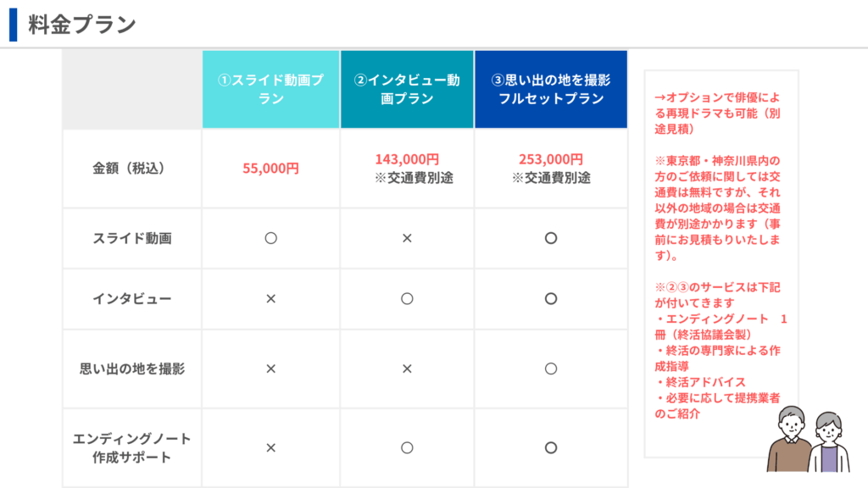
Task: Select the ③思い出の地を撮影フルセットプラン header
Action: (551, 89)
